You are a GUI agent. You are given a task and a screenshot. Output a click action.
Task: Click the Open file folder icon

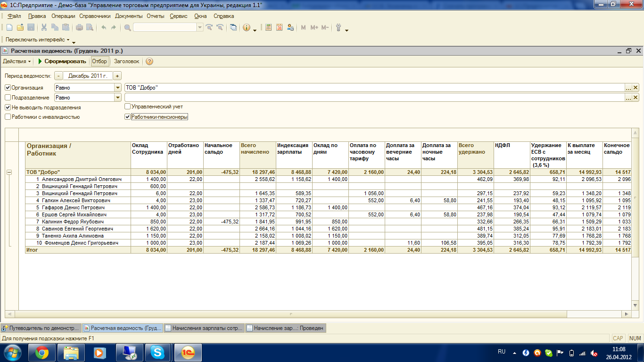tap(20, 27)
